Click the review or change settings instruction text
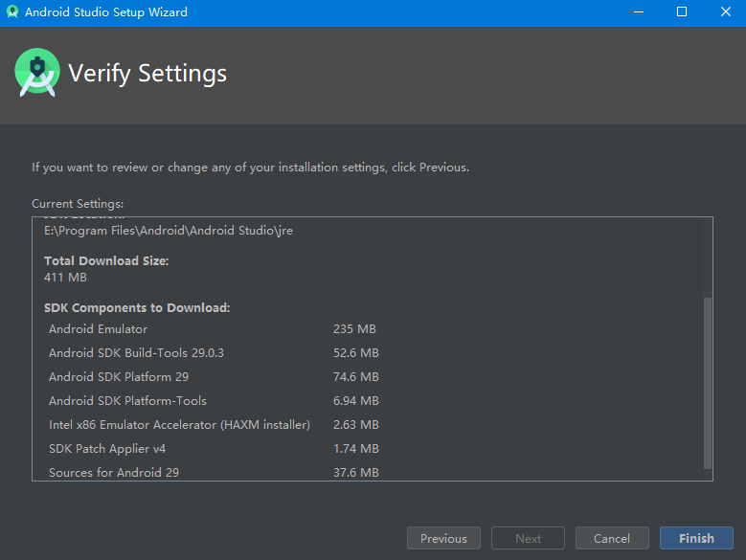 pyautogui.click(x=250, y=168)
